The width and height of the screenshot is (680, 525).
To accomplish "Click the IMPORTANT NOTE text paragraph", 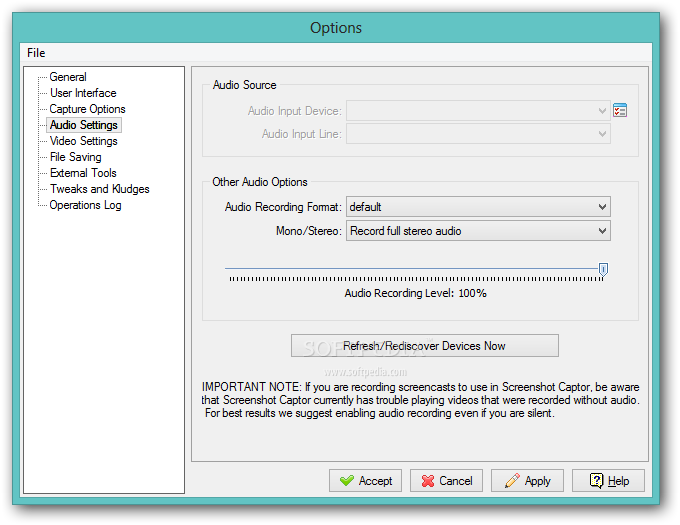I will [420, 400].
